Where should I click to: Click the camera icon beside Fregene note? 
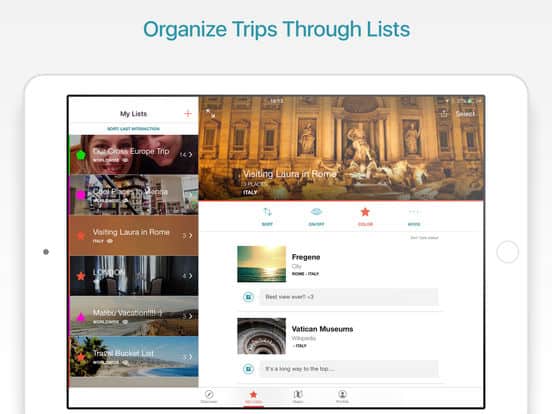tap(249, 297)
